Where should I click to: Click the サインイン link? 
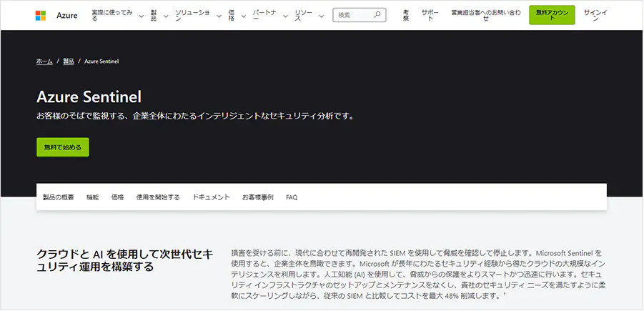[595, 16]
